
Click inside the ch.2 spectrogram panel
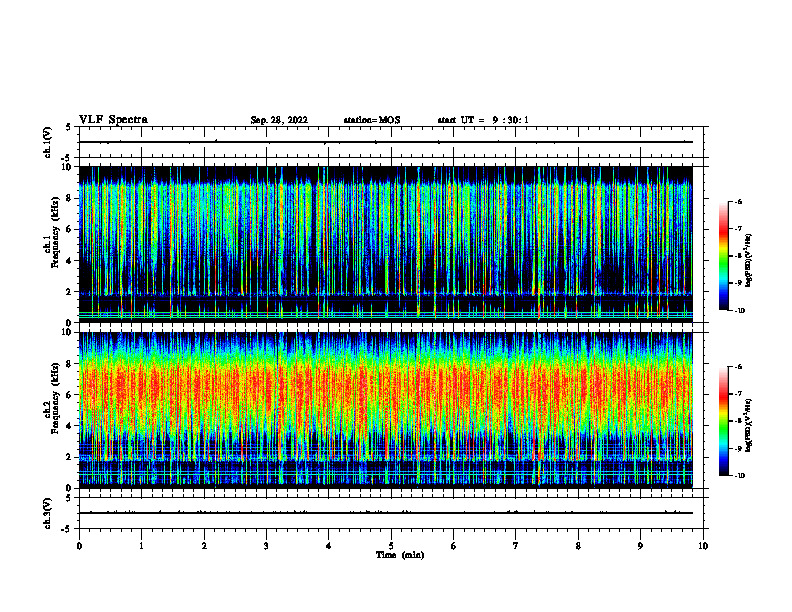click(385, 410)
